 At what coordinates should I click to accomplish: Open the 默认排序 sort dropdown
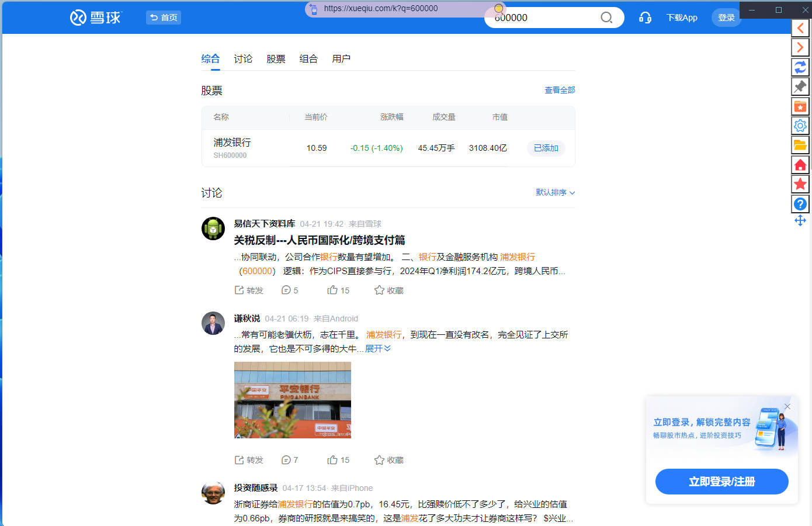tap(554, 192)
